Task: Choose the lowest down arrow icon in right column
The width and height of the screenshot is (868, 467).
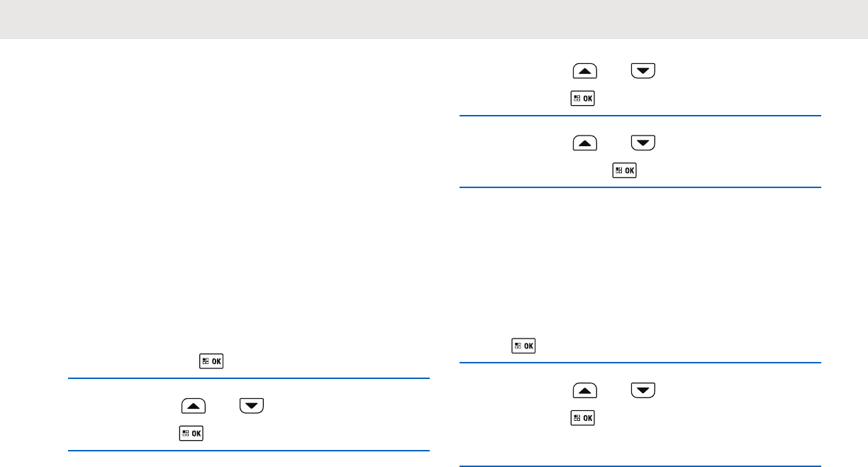Action: click(643, 390)
